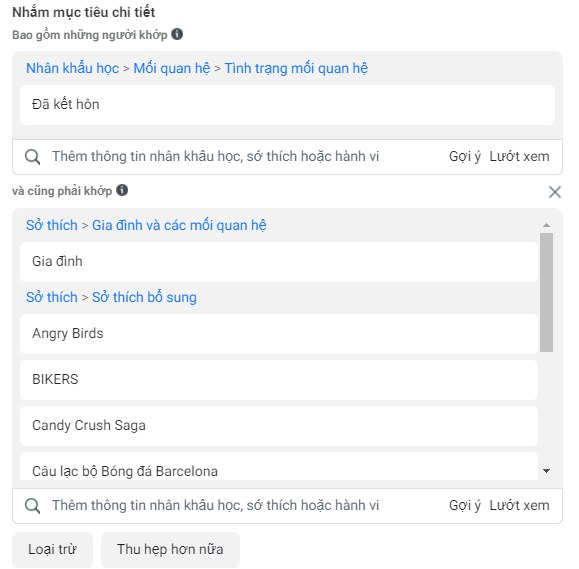Click the search icon in the second targeting field
579x569 pixels.
point(32,505)
